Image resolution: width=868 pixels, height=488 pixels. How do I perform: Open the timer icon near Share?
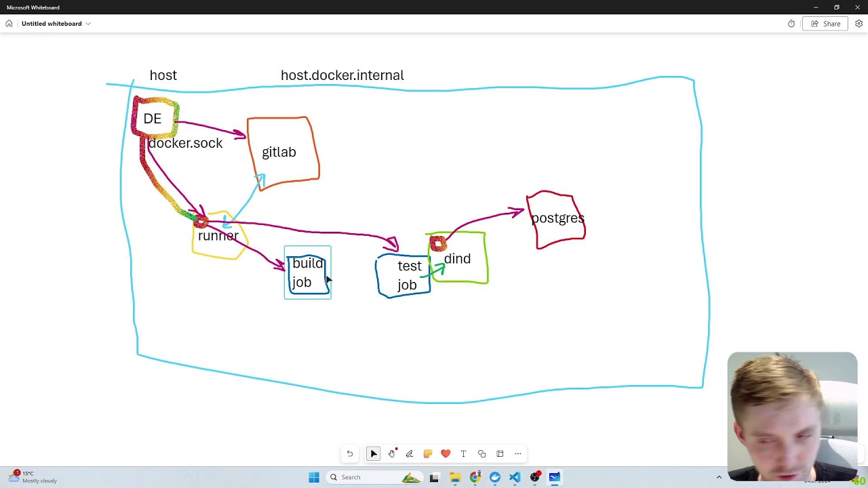791,24
